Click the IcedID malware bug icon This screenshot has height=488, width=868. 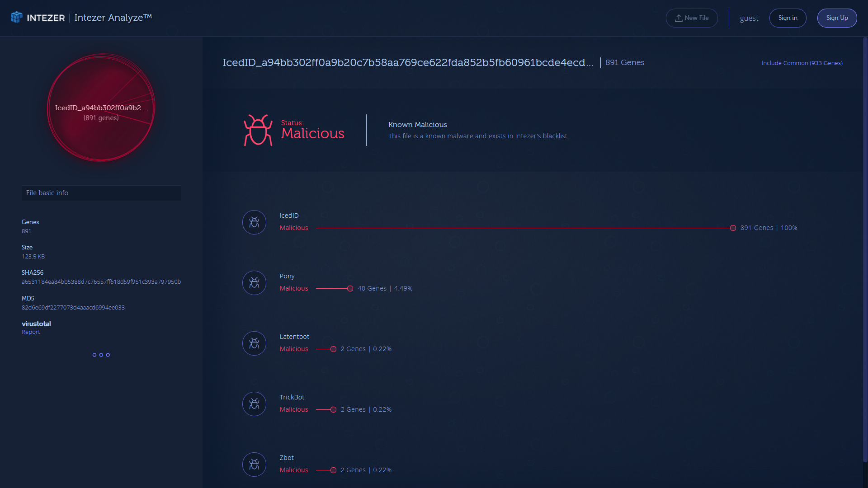pos(254,222)
